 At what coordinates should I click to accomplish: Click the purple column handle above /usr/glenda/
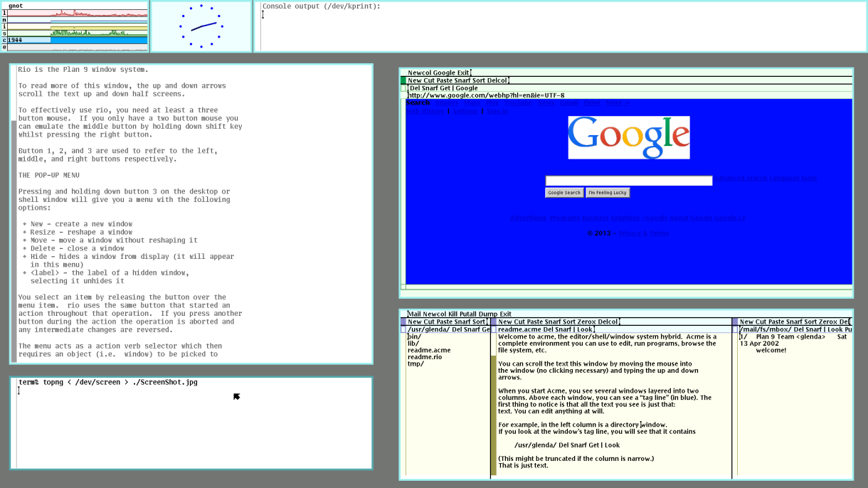403,322
